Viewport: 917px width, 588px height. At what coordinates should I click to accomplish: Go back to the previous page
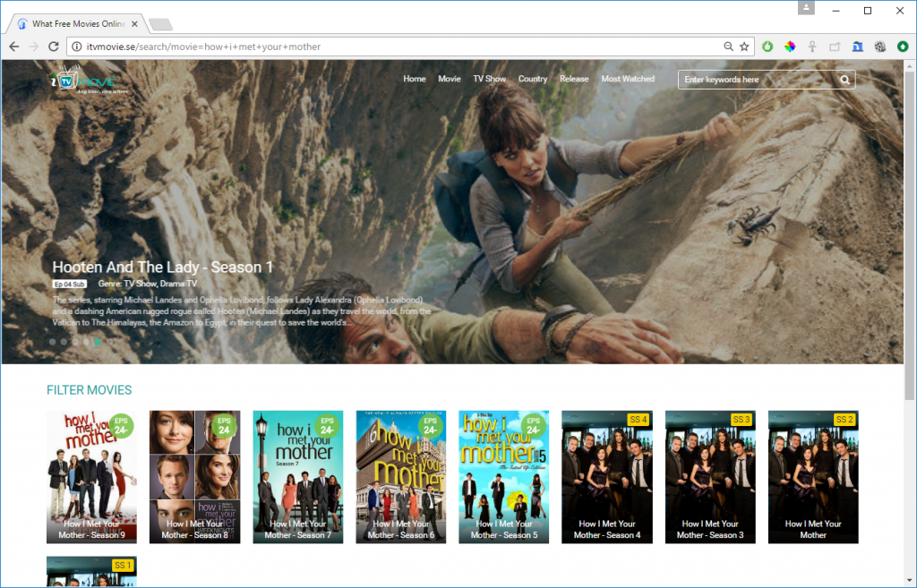click(x=14, y=47)
